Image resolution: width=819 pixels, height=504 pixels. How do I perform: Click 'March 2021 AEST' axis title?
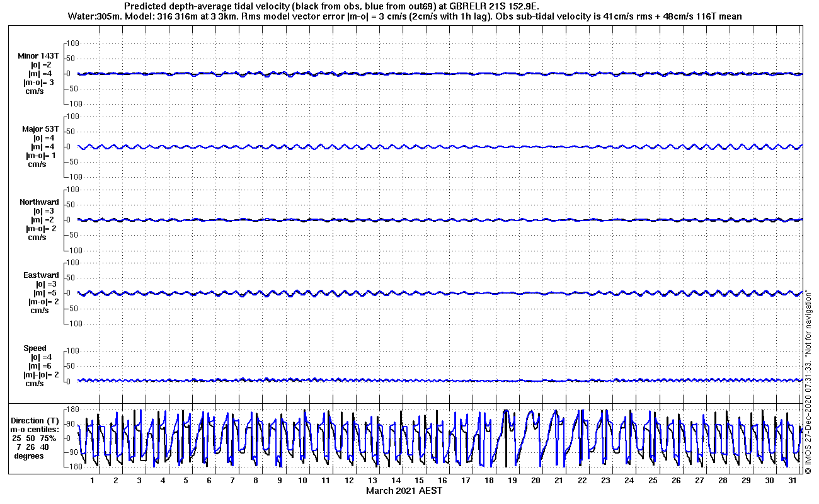coord(404,491)
